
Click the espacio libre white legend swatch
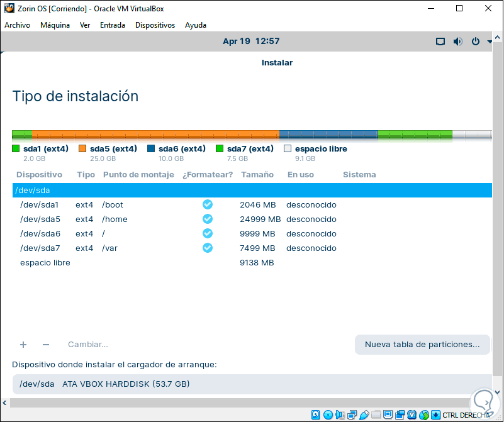click(x=288, y=148)
